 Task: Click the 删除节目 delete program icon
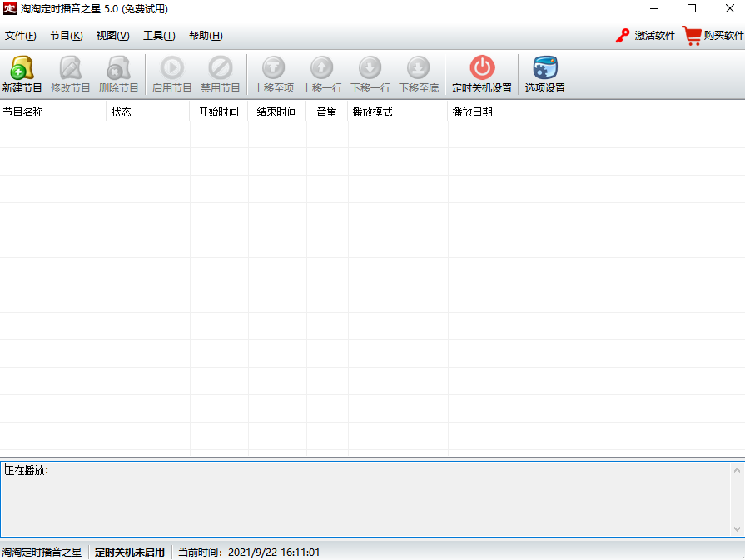point(118,74)
